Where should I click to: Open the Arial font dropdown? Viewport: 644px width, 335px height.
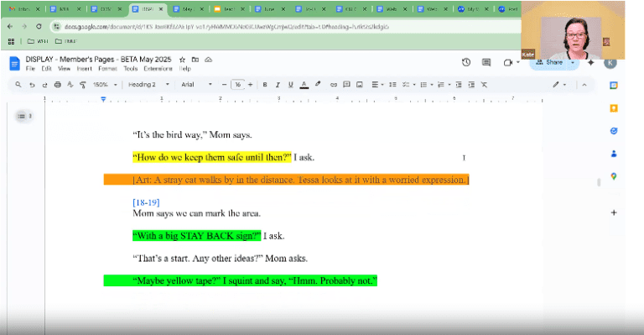197,85
